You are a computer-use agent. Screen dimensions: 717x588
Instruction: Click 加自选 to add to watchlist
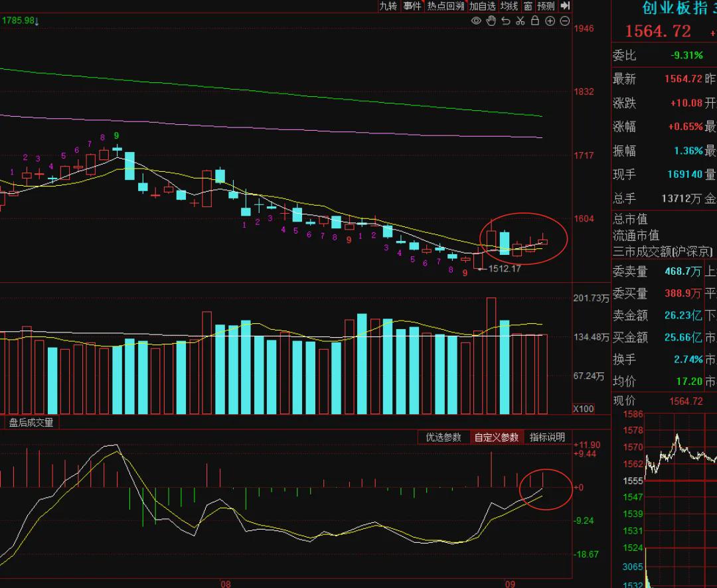483,6
